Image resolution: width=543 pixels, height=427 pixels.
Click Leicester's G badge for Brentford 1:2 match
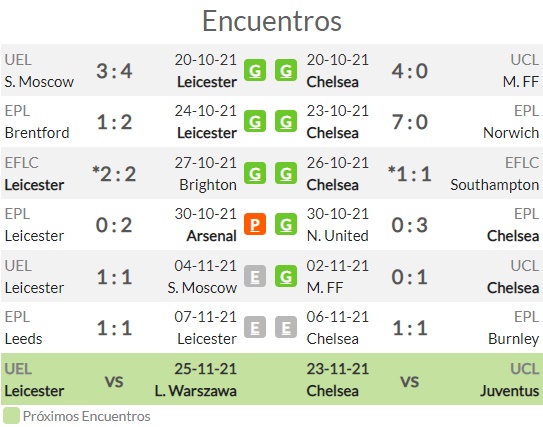pos(255,122)
